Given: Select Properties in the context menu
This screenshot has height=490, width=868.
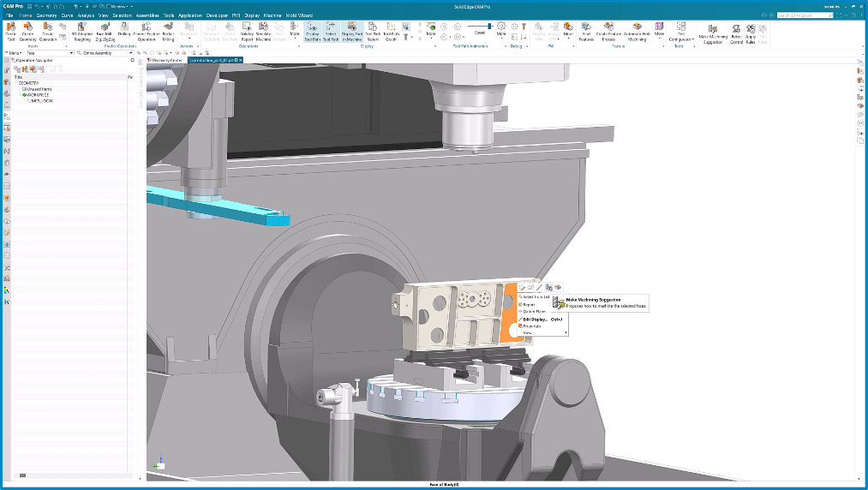Looking at the screenshot, I should 533,326.
